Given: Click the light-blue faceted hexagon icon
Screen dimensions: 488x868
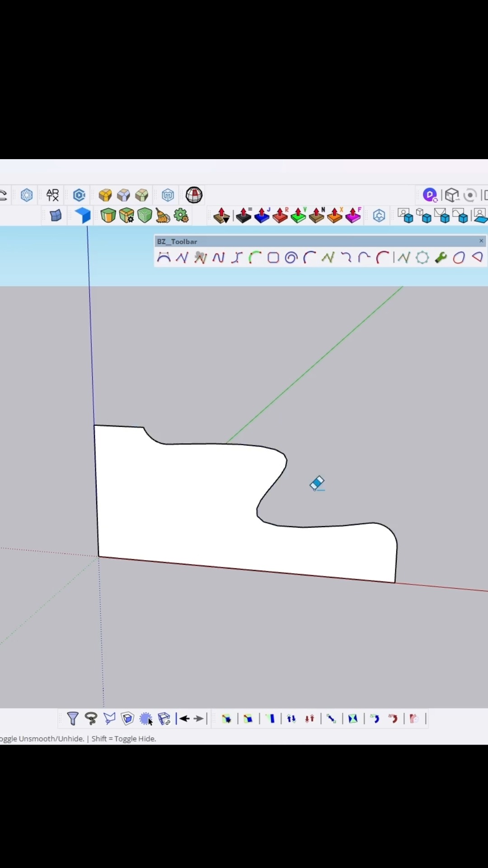Looking at the screenshot, I should click(x=27, y=195).
